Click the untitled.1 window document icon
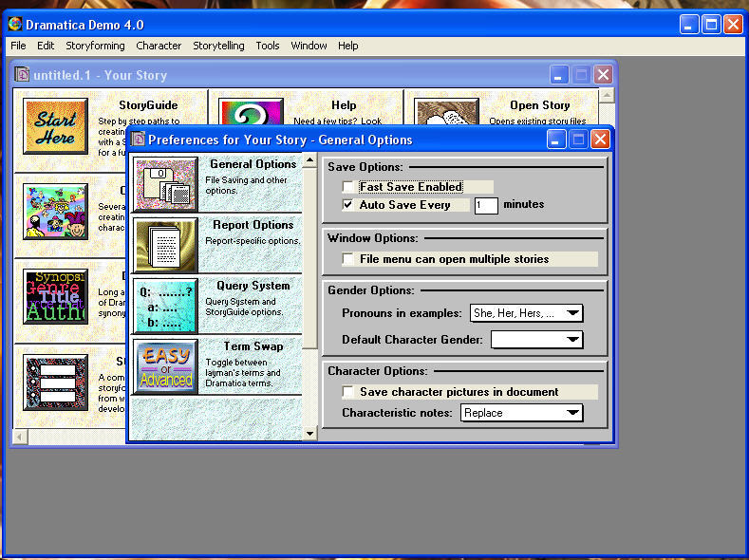Viewport: 749px width, 560px height. pyautogui.click(x=22, y=74)
